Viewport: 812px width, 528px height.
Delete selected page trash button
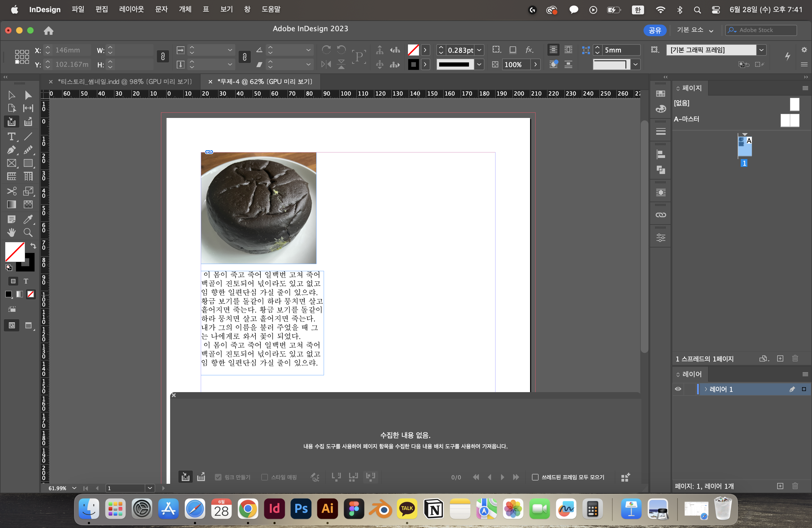[795, 358]
